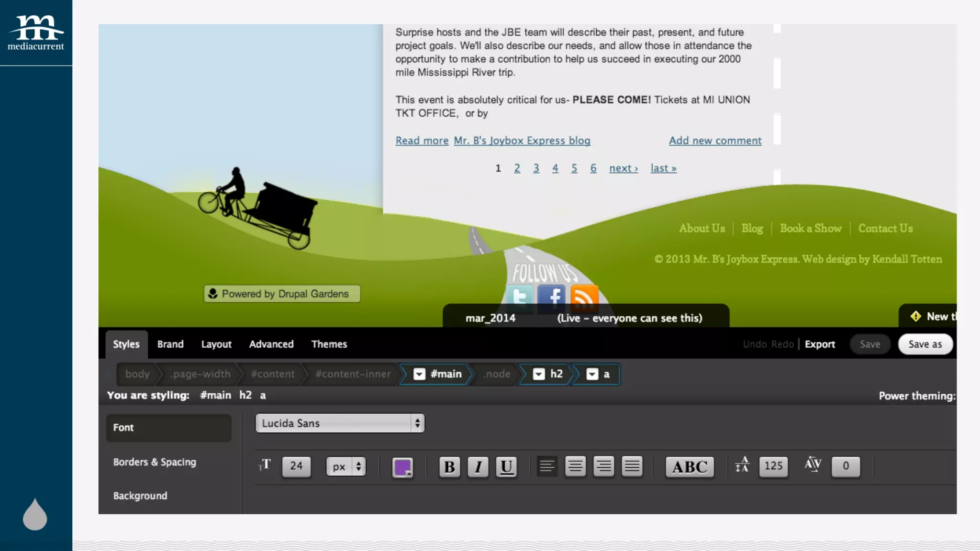Open the purple font color swatch

click(x=402, y=467)
